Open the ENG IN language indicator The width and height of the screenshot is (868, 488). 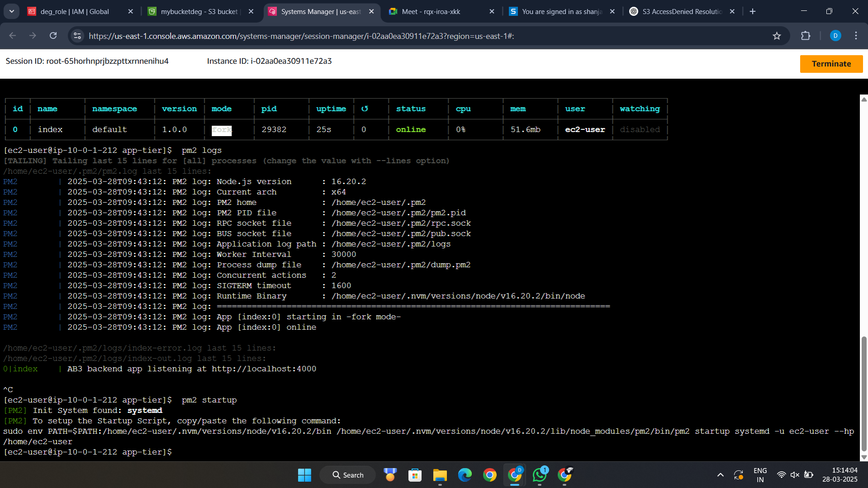coord(760,475)
